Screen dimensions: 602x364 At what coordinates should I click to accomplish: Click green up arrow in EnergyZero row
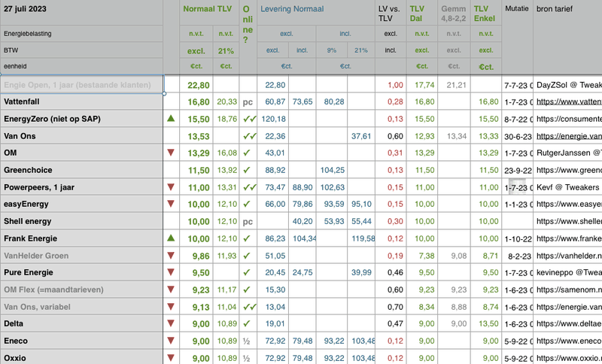pyautogui.click(x=171, y=119)
